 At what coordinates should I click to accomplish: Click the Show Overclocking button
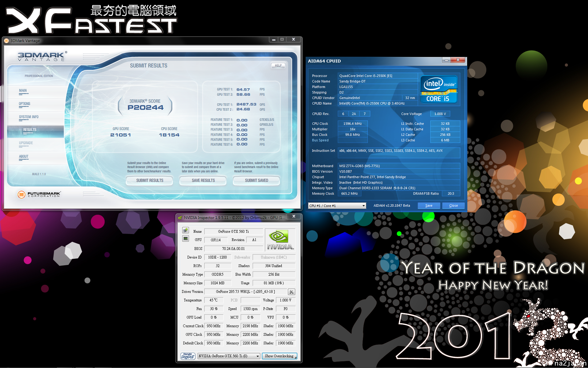279,356
